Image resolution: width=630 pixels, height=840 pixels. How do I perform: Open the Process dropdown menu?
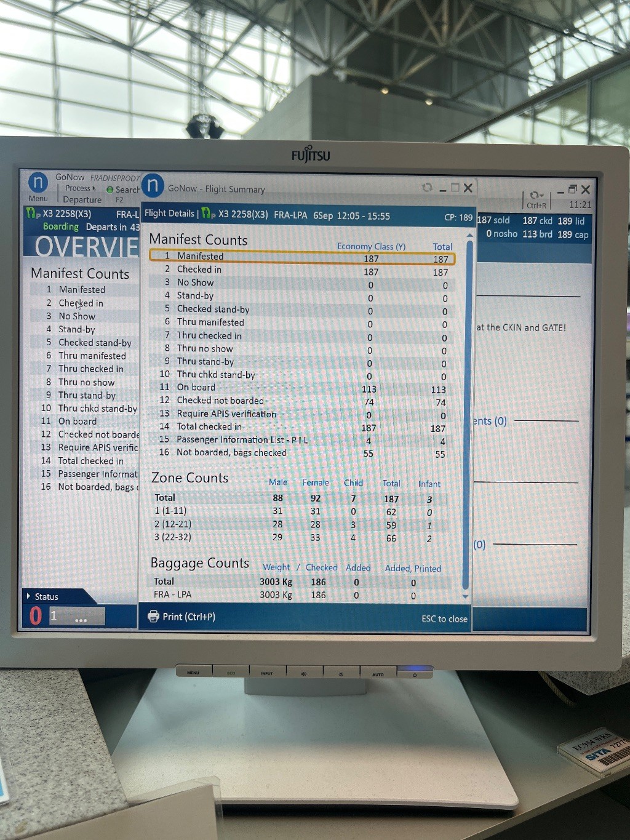[x=81, y=188]
